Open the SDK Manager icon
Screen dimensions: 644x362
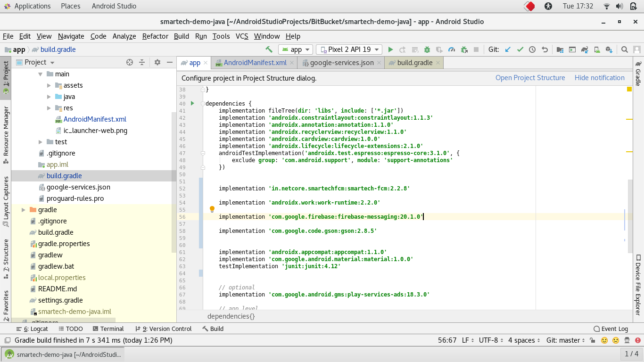pyautogui.click(x=609, y=49)
